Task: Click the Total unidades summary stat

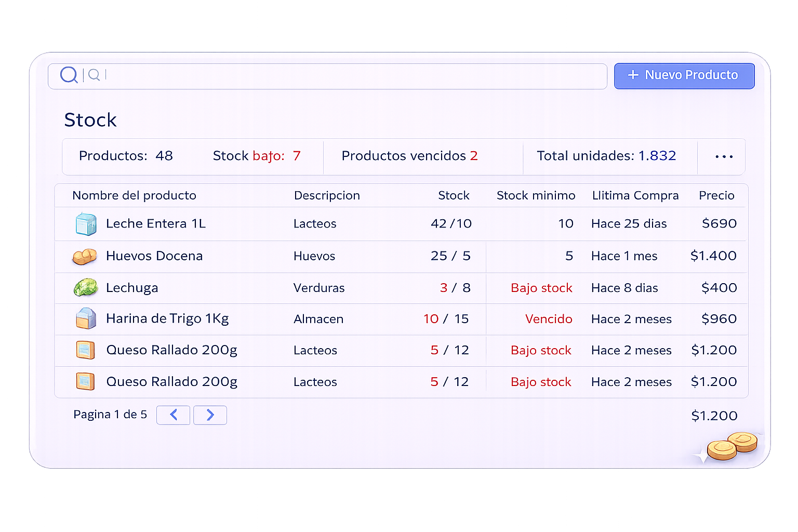Action: [x=606, y=156]
